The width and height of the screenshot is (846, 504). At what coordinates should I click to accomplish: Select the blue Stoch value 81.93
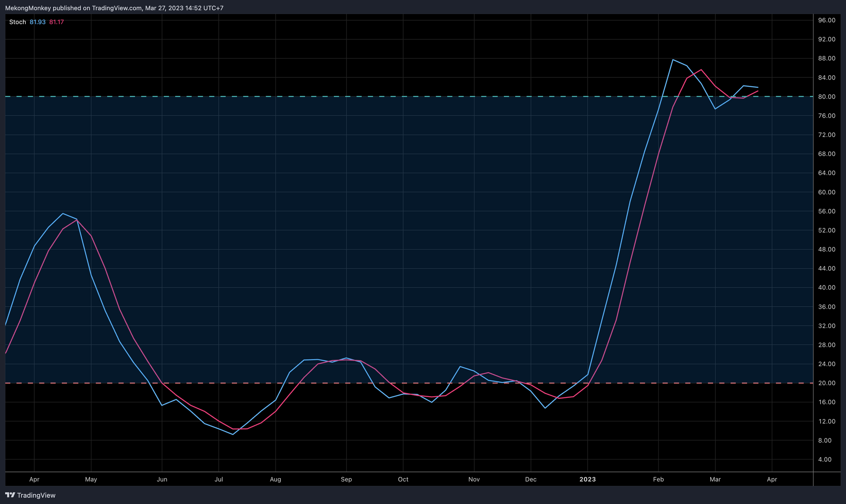38,22
